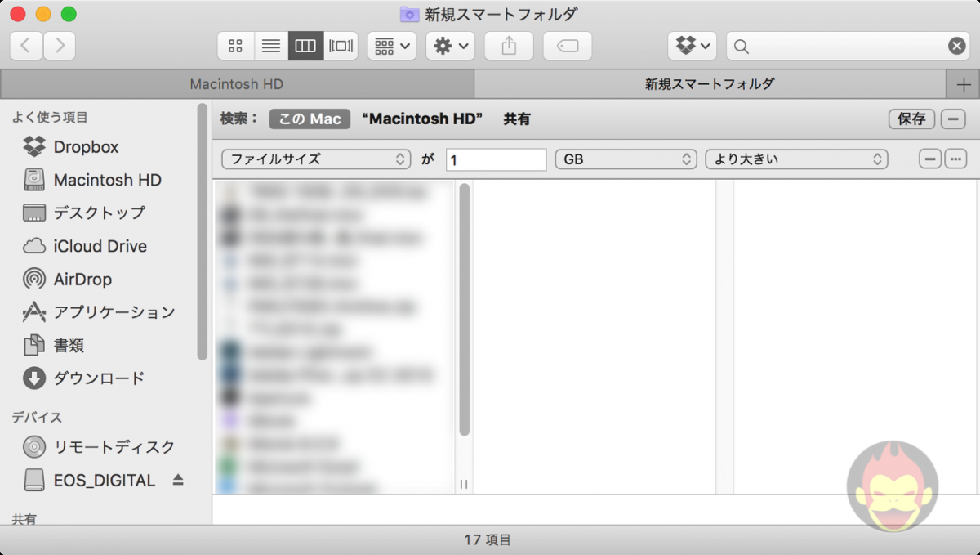This screenshot has width=980, height=555.
Task: Switch to icon view in the toolbar
Action: [x=235, y=46]
